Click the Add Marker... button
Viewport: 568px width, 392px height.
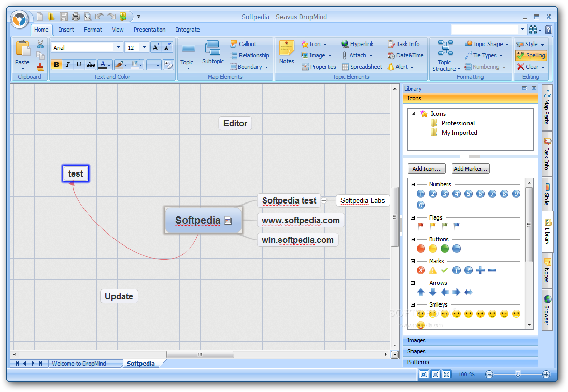click(x=471, y=169)
